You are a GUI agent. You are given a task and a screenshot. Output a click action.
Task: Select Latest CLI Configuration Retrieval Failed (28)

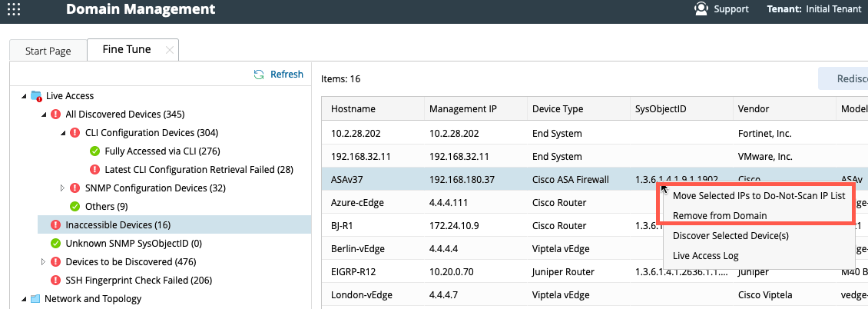199,169
